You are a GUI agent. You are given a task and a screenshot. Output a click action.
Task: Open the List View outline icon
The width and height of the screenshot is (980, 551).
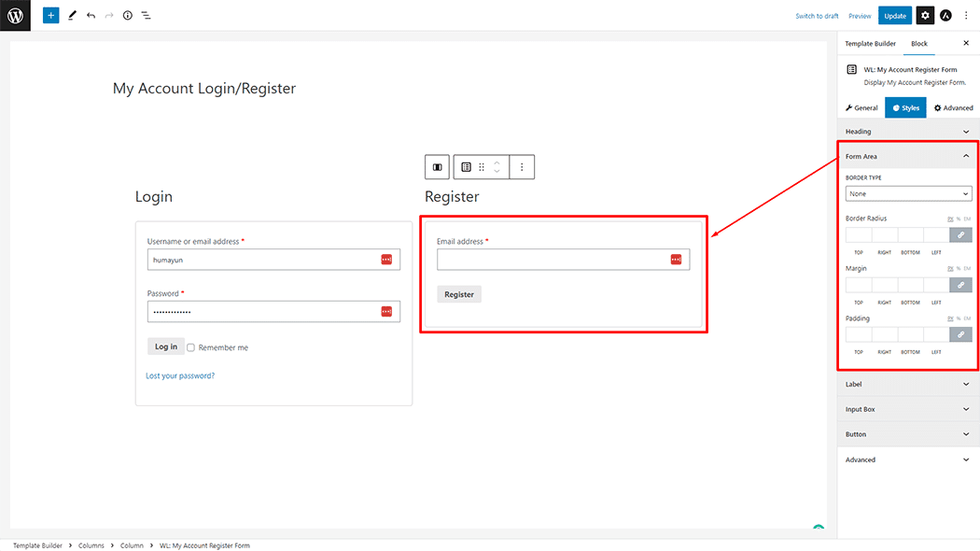(147, 15)
